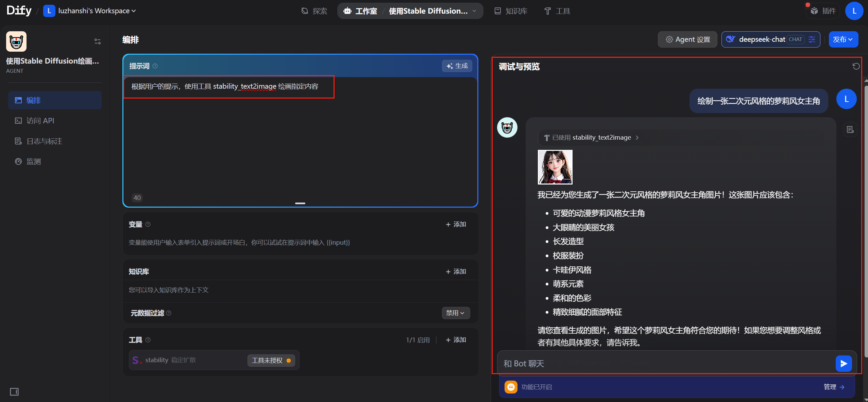
Task: Open the 元数据过滤 禁用 dropdown
Action: pos(456,313)
